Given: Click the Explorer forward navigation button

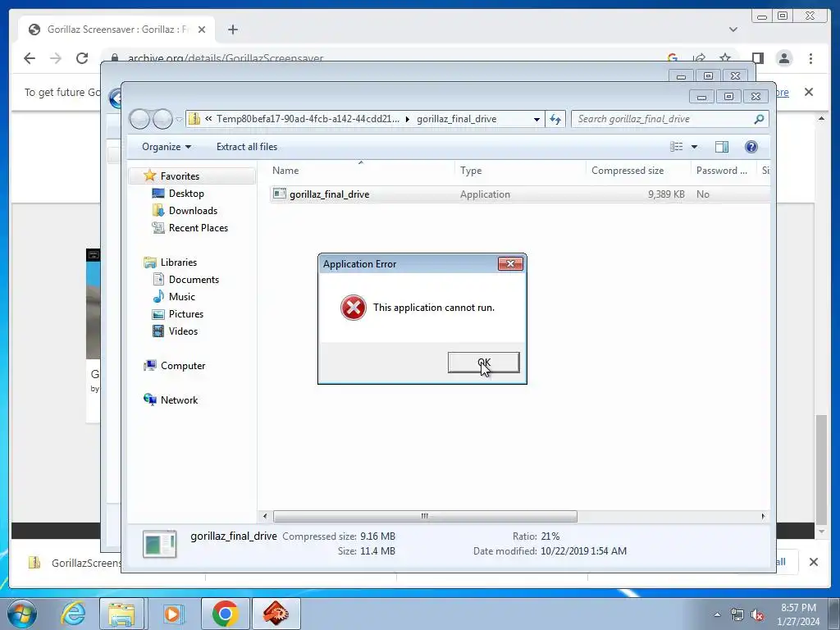Looking at the screenshot, I should point(162,119).
